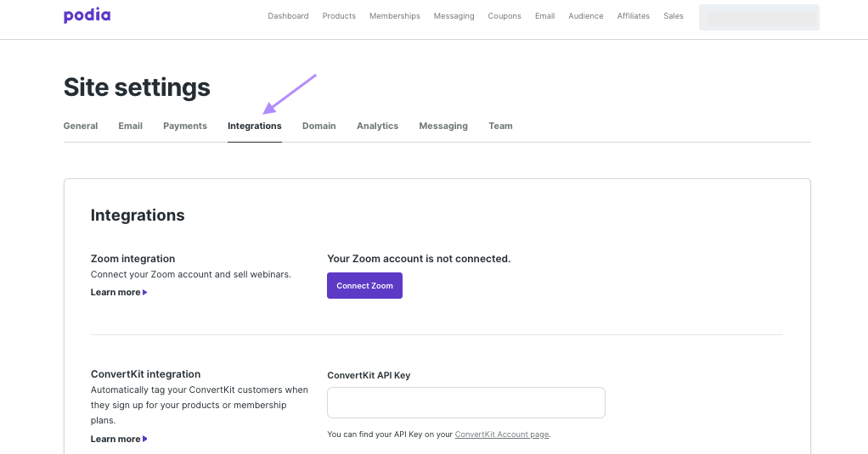Go to Coupons page
Image resolution: width=868 pixels, height=454 pixels.
pos(504,16)
